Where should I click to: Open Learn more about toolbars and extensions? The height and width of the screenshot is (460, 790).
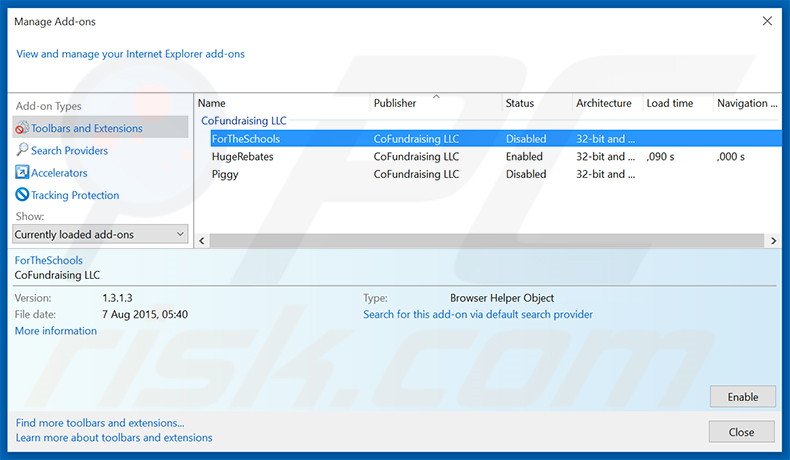tap(114, 438)
